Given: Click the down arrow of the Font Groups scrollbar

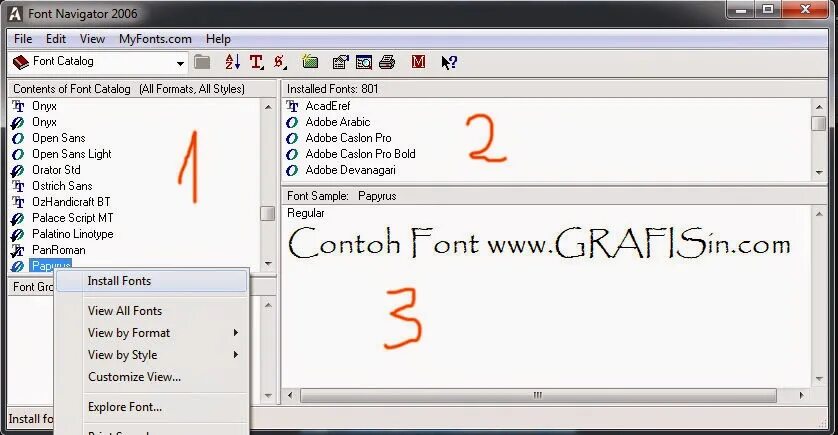Looking at the screenshot, I should pyautogui.click(x=268, y=396).
